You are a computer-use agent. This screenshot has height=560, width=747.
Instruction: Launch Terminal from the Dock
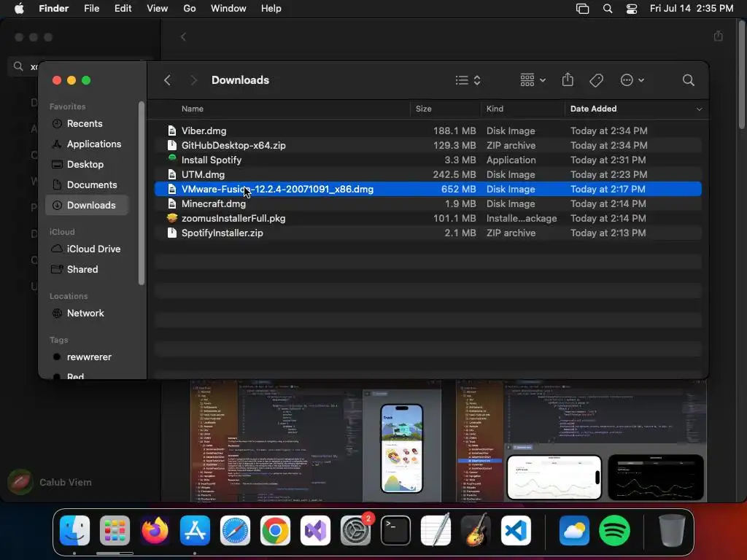pos(395,531)
